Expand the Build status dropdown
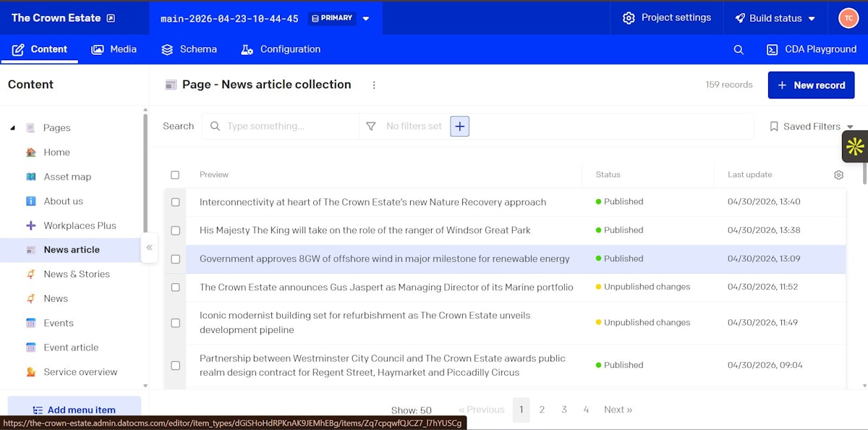This screenshot has width=868, height=430. click(775, 18)
